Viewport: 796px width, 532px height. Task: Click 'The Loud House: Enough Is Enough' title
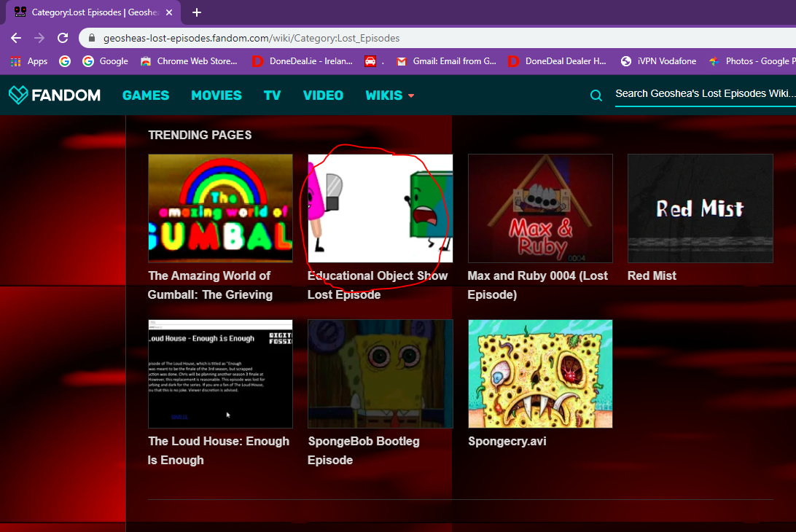tap(218, 451)
